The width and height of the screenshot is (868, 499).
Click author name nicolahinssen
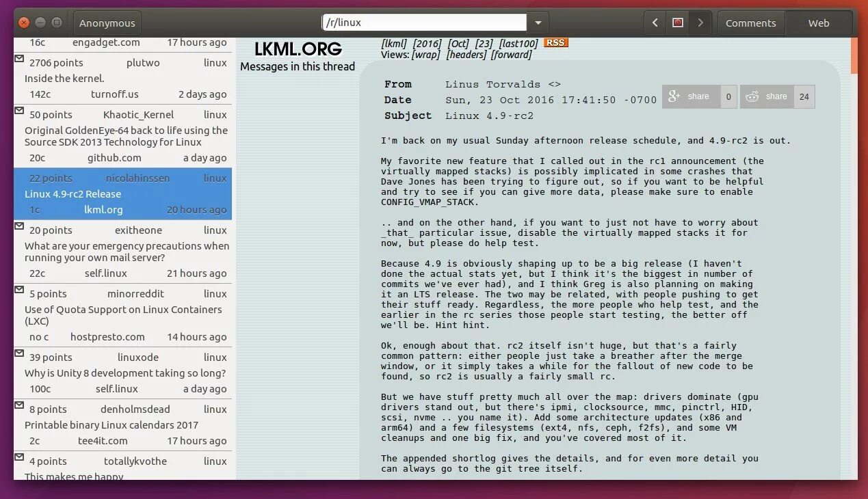click(137, 178)
